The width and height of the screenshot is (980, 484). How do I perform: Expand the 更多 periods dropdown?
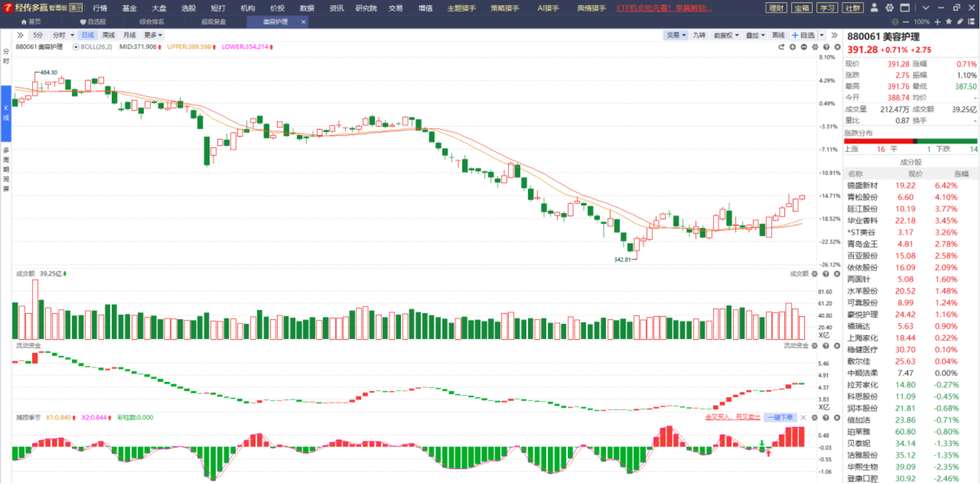click(153, 35)
